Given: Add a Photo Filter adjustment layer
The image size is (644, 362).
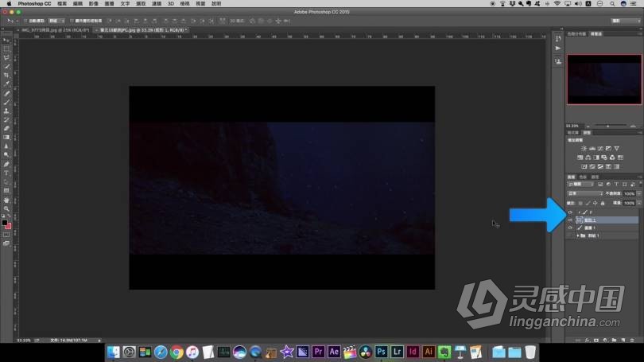Looking at the screenshot, I should click(x=604, y=158).
